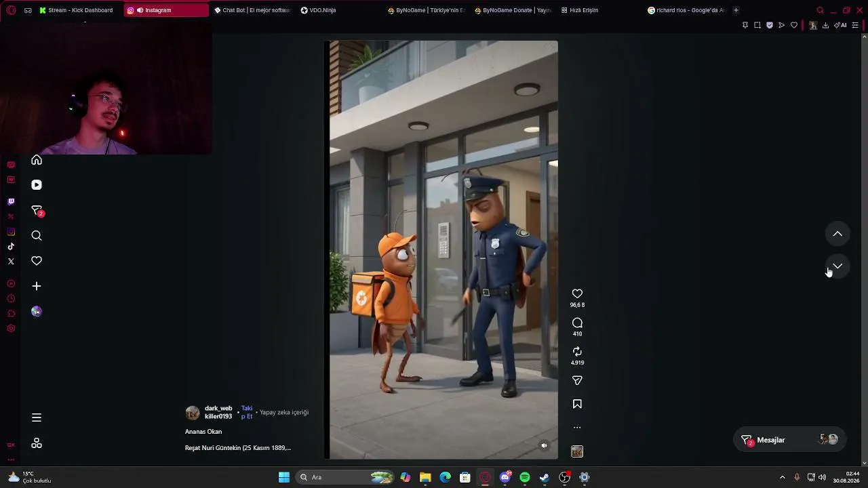Open Discord from the taskbar

coord(505,477)
